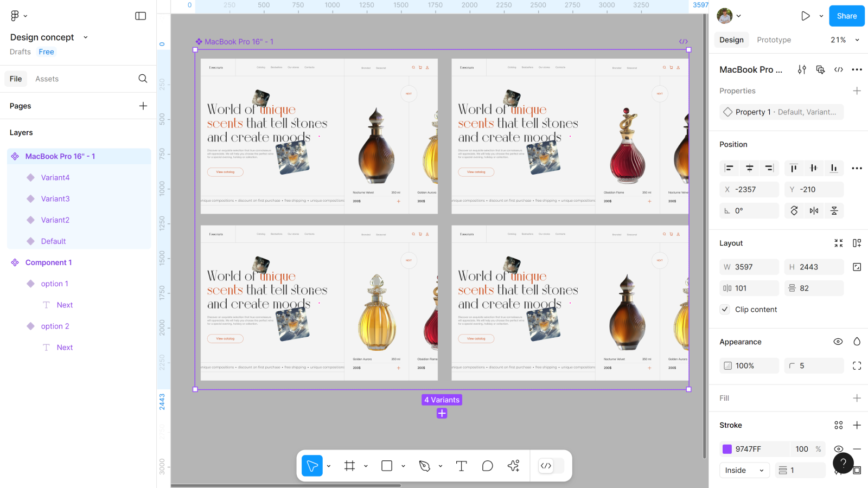This screenshot has width=868, height=488.
Task: Select the Frame tool
Action: click(x=350, y=466)
